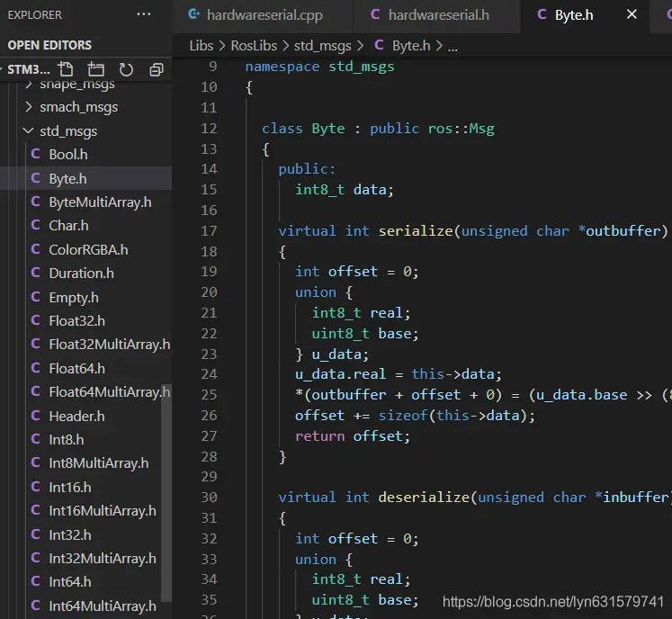Open Header.h in the file tree
Viewport: 672px width, 619px height.
coord(76,416)
